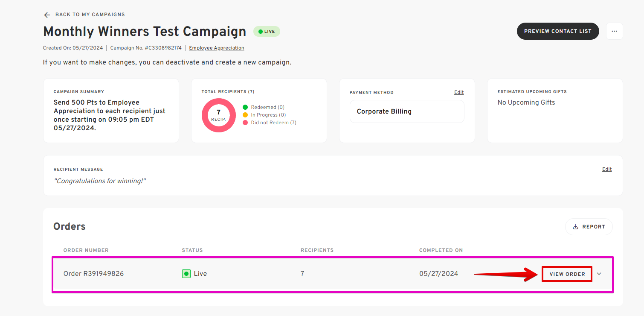Click the 7 recipients donut chart
Screen dimensions: 644x316
219,115
